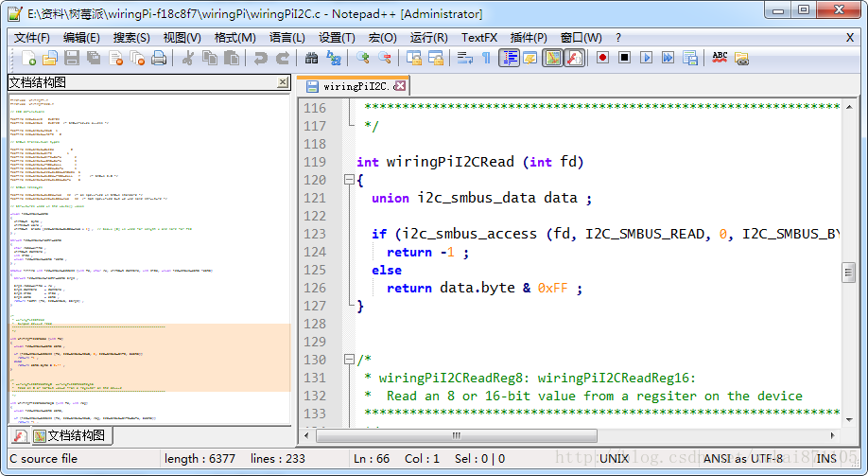Open the user-defined language dialog icon

pyautogui.click(x=530, y=58)
